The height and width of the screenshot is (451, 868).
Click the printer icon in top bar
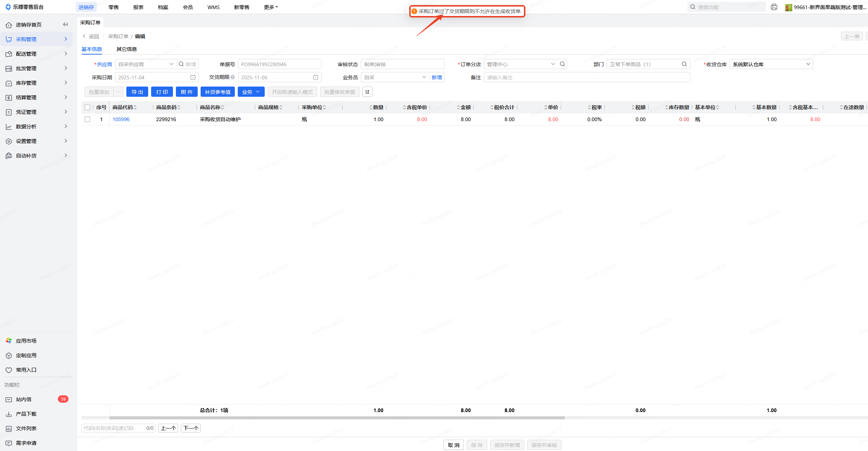tap(774, 7)
